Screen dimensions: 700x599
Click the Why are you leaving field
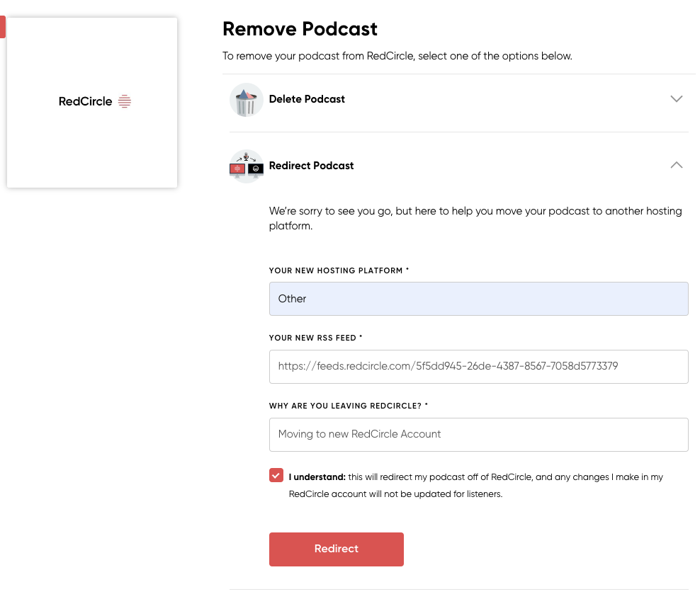(x=478, y=435)
